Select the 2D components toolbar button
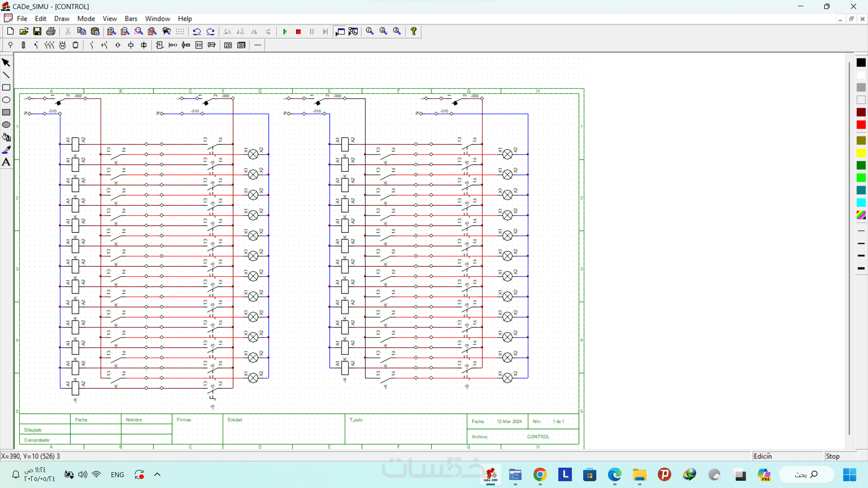This screenshot has width=868, height=488. click(x=228, y=45)
